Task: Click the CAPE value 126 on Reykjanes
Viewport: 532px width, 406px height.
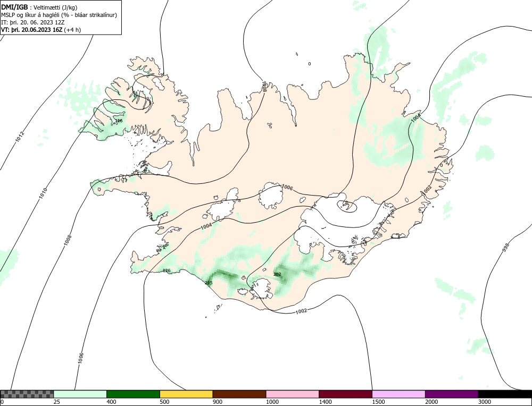Action: 167,270
